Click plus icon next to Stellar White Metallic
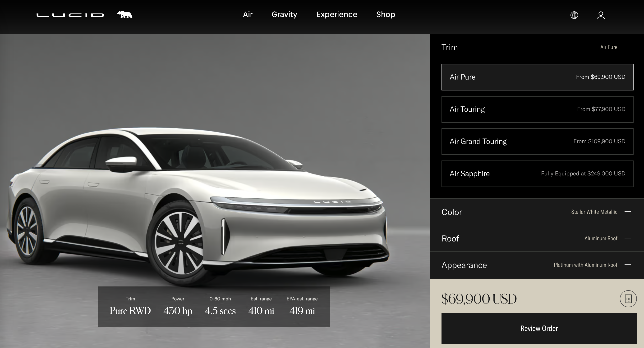Screen dimensions: 644x348 pyautogui.click(x=627, y=212)
